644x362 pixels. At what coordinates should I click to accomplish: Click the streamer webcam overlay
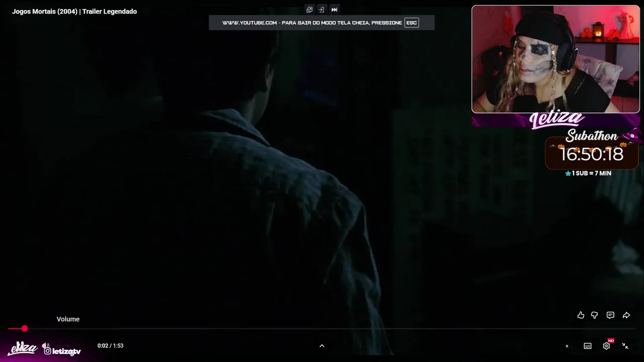point(555,59)
